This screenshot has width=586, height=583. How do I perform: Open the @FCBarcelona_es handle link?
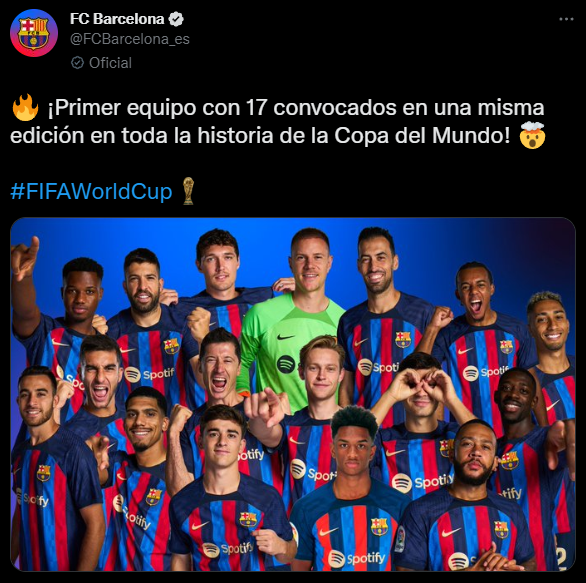(x=130, y=39)
